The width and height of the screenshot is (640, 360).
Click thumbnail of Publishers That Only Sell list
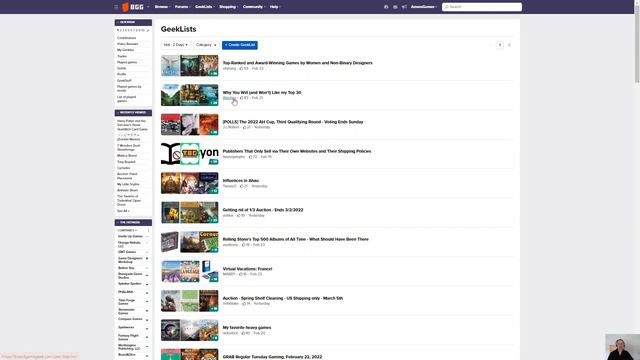[x=189, y=154]
